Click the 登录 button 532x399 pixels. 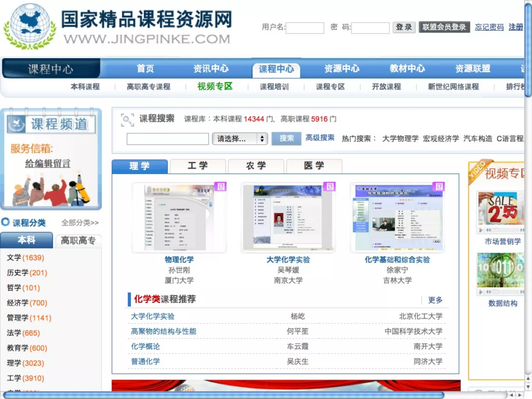tap(404, 27)
